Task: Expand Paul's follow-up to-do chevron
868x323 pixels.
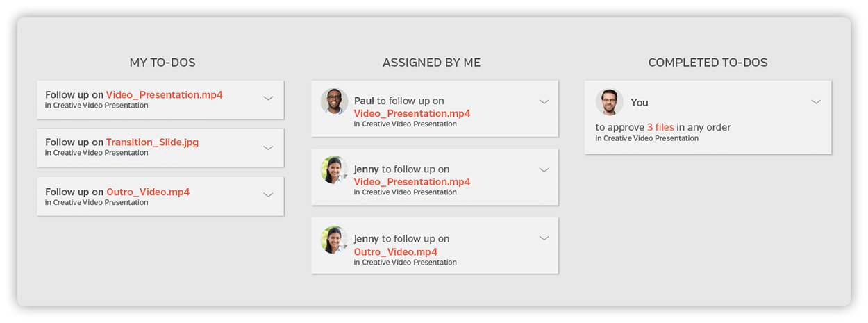Action: pos(544,102)
